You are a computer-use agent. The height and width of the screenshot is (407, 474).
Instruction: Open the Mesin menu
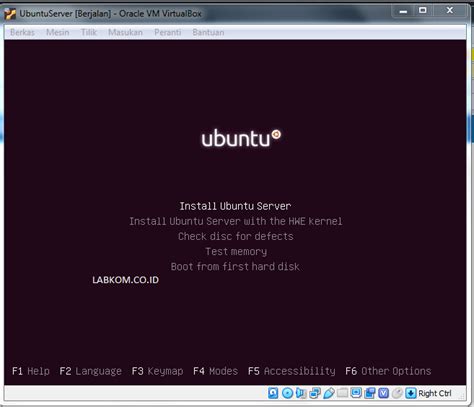pos(58,32)
